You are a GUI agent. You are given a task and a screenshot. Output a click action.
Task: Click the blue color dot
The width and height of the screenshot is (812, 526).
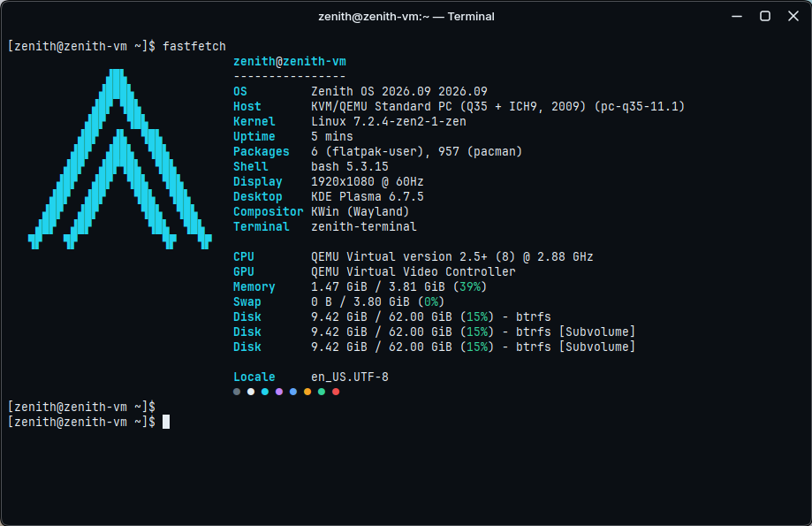pyautogui.click(x=293, y=392)
